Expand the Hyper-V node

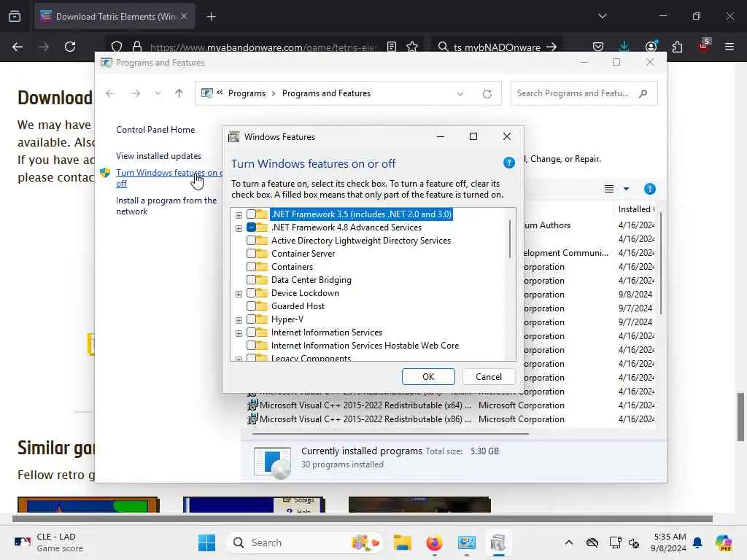click(x=239, y=320)
